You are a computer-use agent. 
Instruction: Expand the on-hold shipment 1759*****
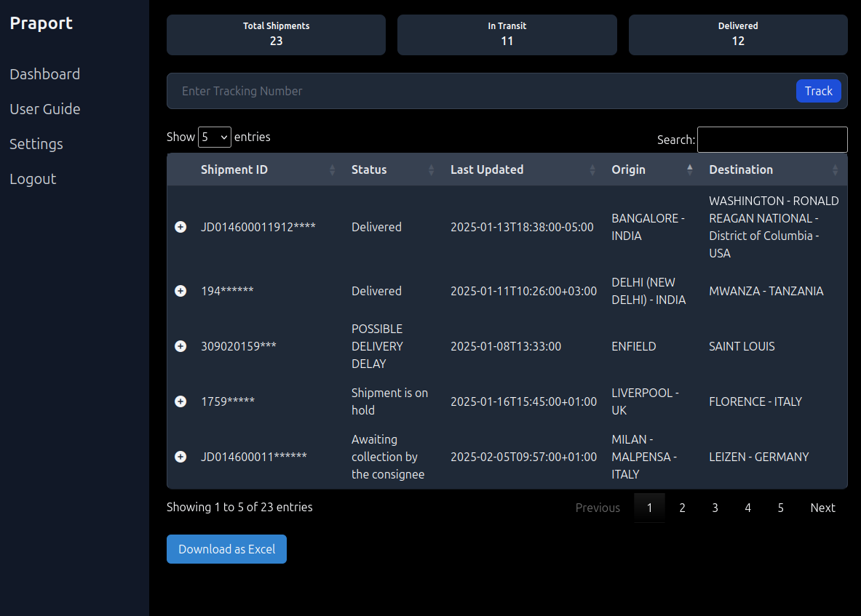180,401
